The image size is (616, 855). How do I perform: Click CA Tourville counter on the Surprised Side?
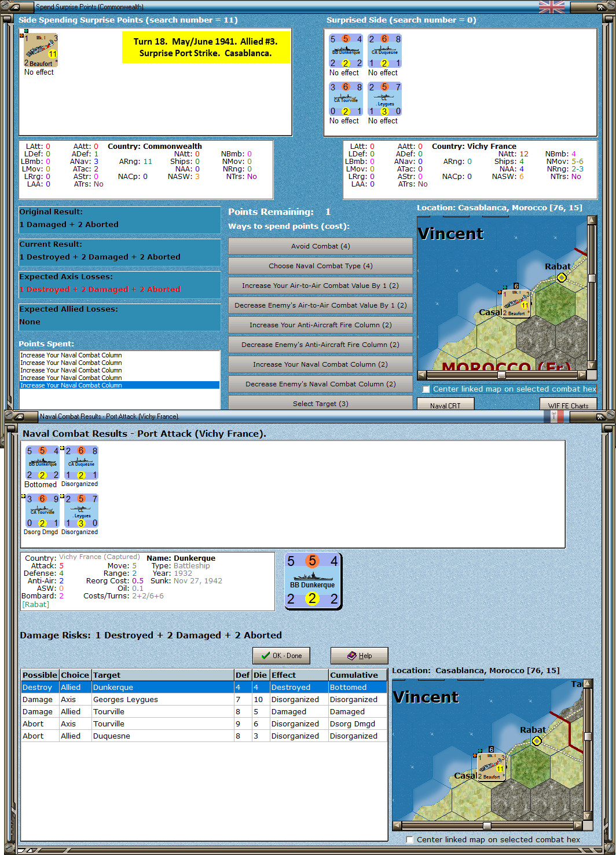pyautogui.click(x=346, y=99)
